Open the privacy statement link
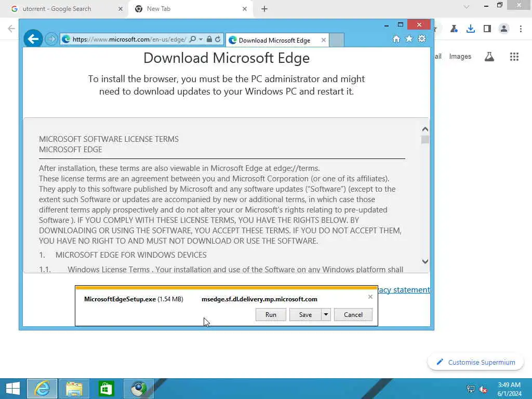Screen dimensions: 532x399 tap(404, 290)
